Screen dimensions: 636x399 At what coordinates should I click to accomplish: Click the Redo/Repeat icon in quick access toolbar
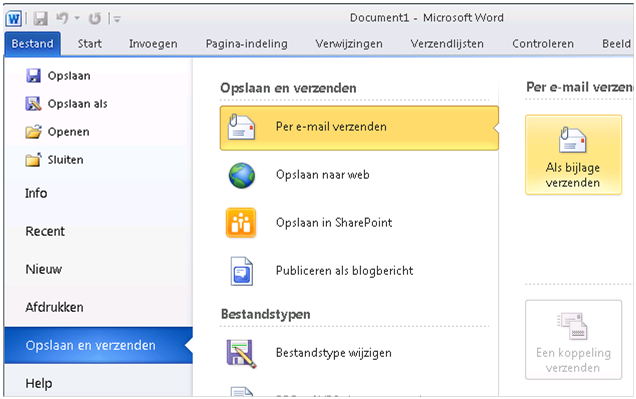(95, 18)
